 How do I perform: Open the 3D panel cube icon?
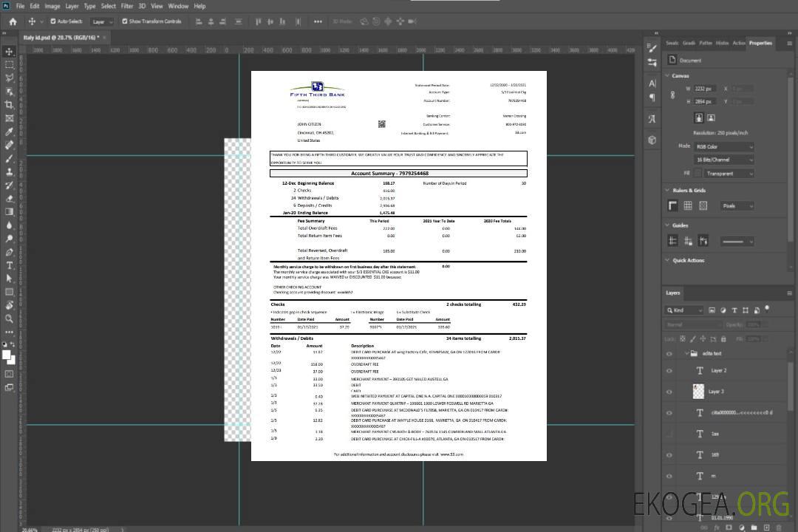[652, 140]
